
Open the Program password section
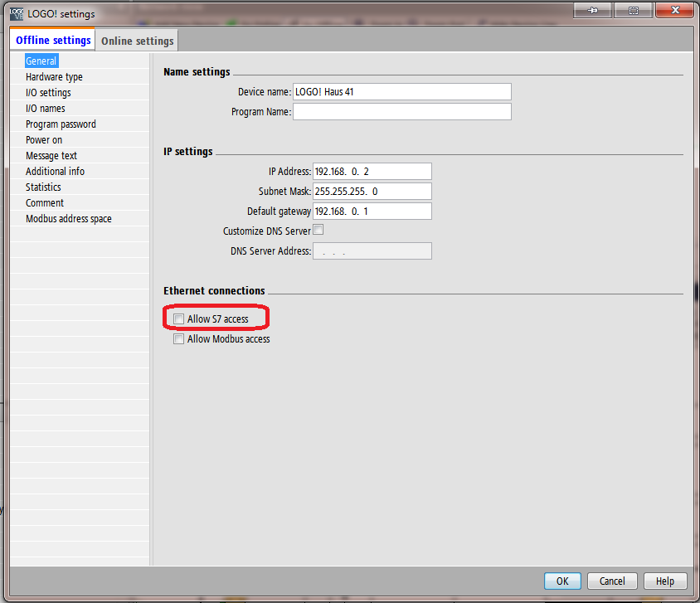[61, 124]
